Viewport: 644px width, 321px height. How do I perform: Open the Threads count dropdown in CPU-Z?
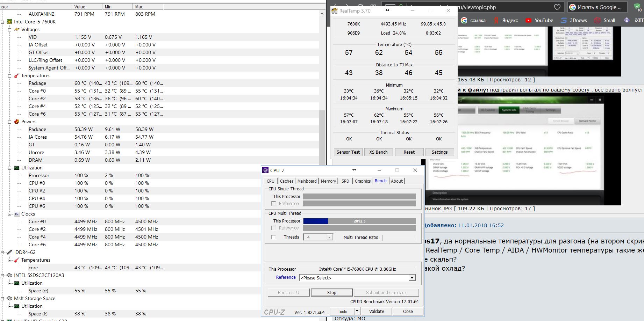329,237
